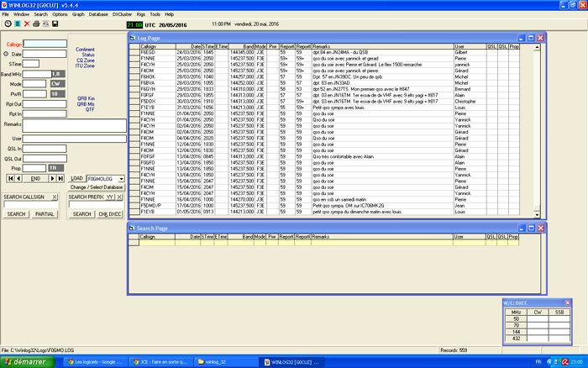Viewport: 588px width, 368px height.
Task: Click the red X delete icon in toolbar
Action: [x=27, y=24]
